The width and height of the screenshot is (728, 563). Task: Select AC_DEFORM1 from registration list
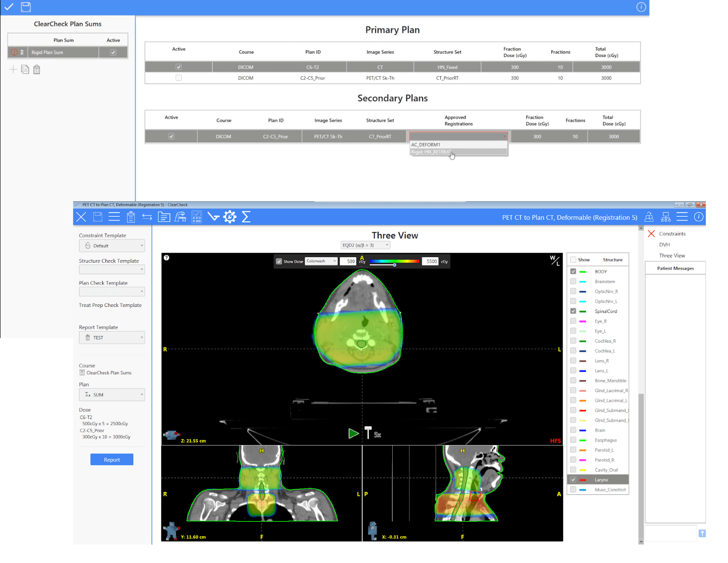click(x=459, y=144)
